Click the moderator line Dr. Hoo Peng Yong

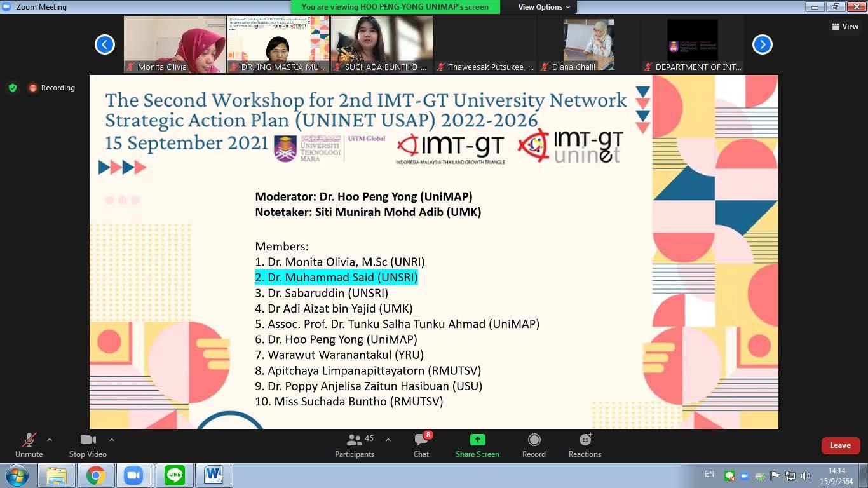[363, 196]
